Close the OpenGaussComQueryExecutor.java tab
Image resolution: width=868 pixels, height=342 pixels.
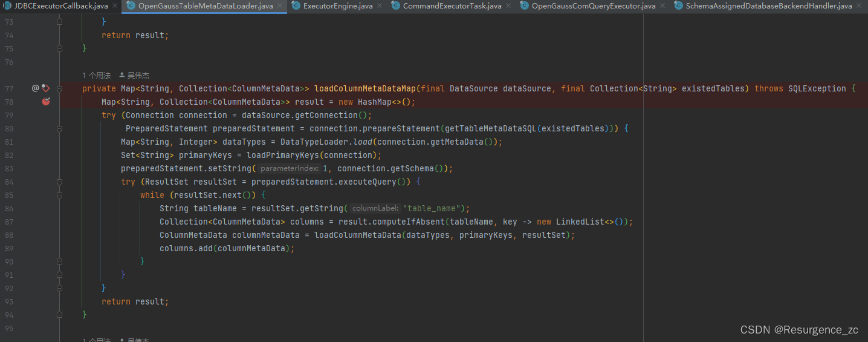pyautogui.click(x=663, y=6)
